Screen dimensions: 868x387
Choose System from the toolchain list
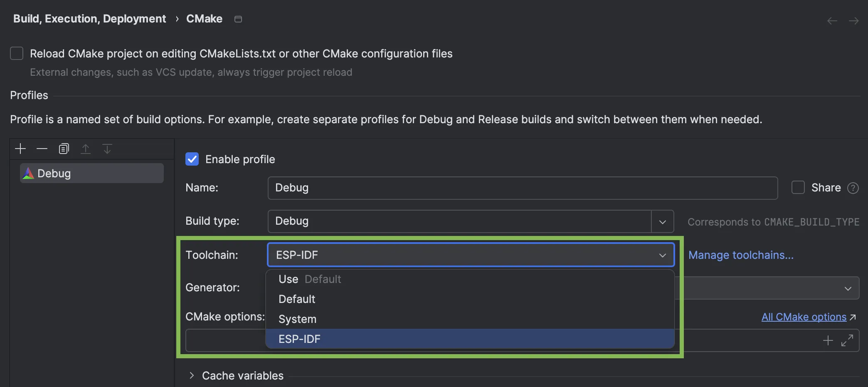(x=298, y=319)
